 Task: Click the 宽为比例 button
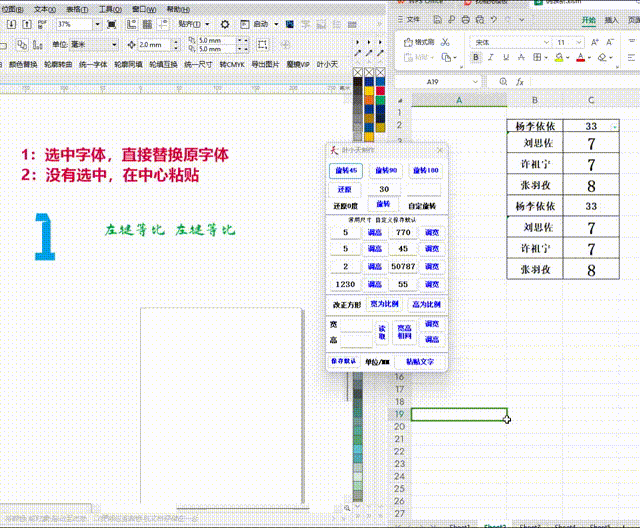click(384, 304)
